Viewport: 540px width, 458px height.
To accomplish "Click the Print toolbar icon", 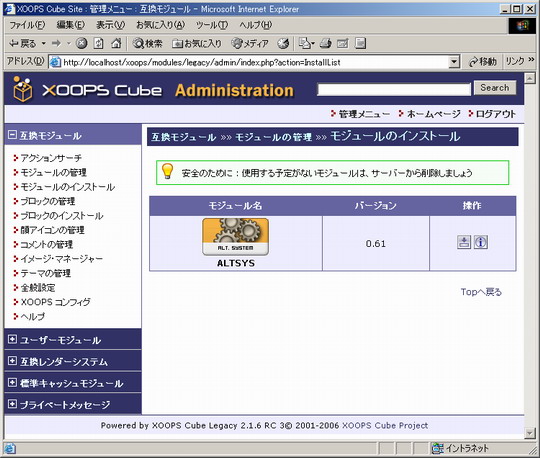I will pyautogui.click(x=325, y=43).
